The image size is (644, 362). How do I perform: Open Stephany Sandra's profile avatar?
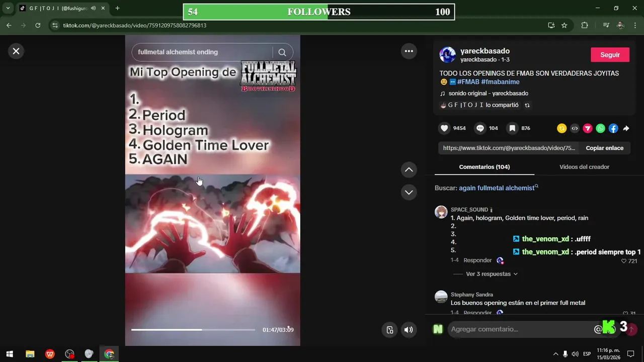pyautogui.click(x=441, y=297)
